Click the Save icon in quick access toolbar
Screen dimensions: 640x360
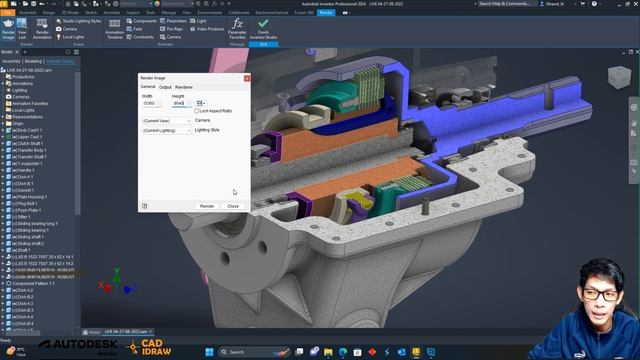(33, 4)
